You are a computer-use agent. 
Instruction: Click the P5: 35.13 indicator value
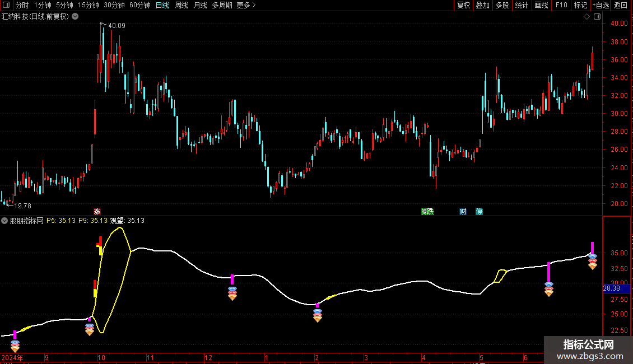point(61,221)
